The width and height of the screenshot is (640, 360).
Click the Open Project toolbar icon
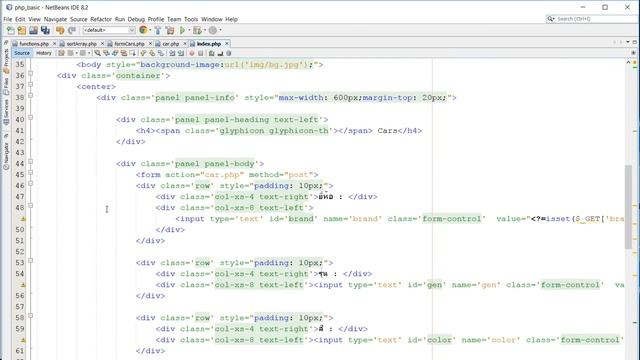coord(33,30)
